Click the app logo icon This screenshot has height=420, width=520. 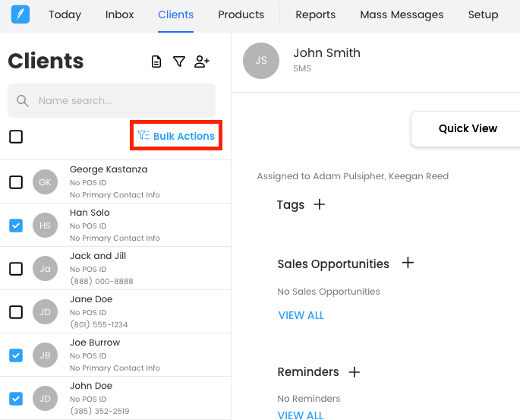(x=20, y=14)
